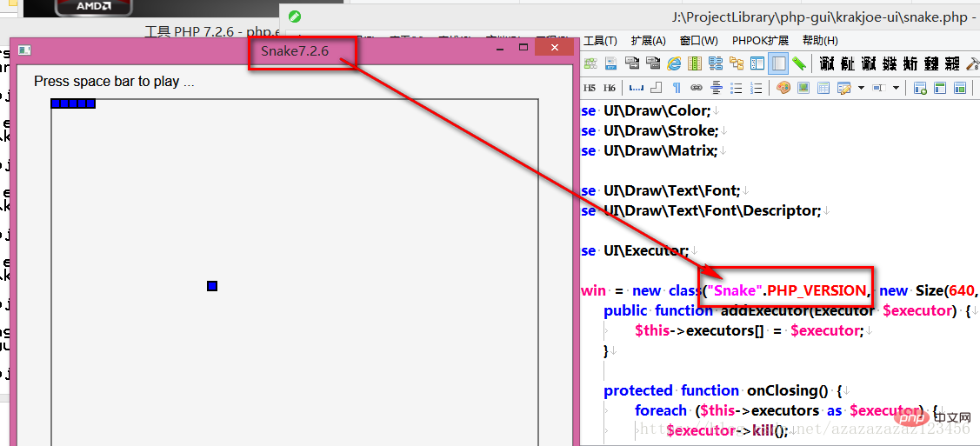Select the bulleted list icon

click(737, 88)
